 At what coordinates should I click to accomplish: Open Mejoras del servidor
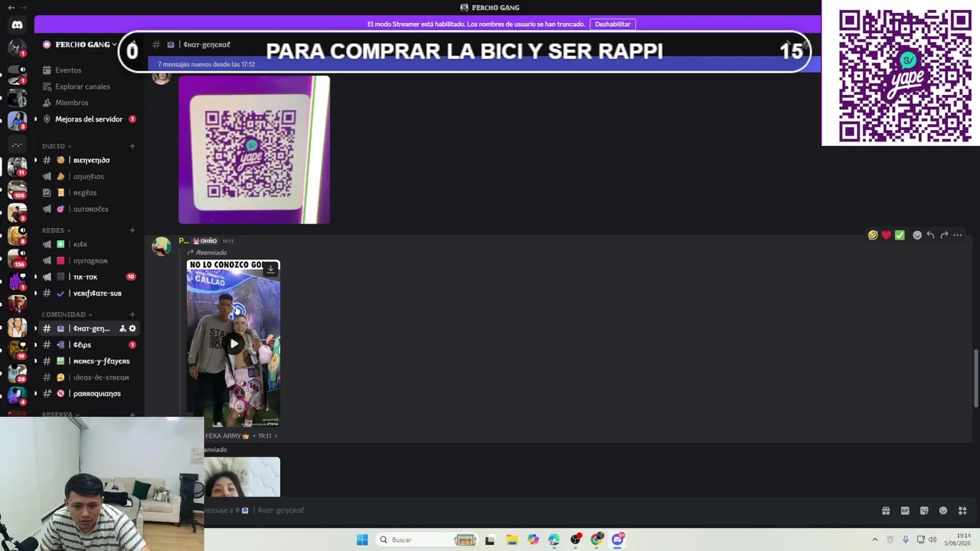pos(88,119)
